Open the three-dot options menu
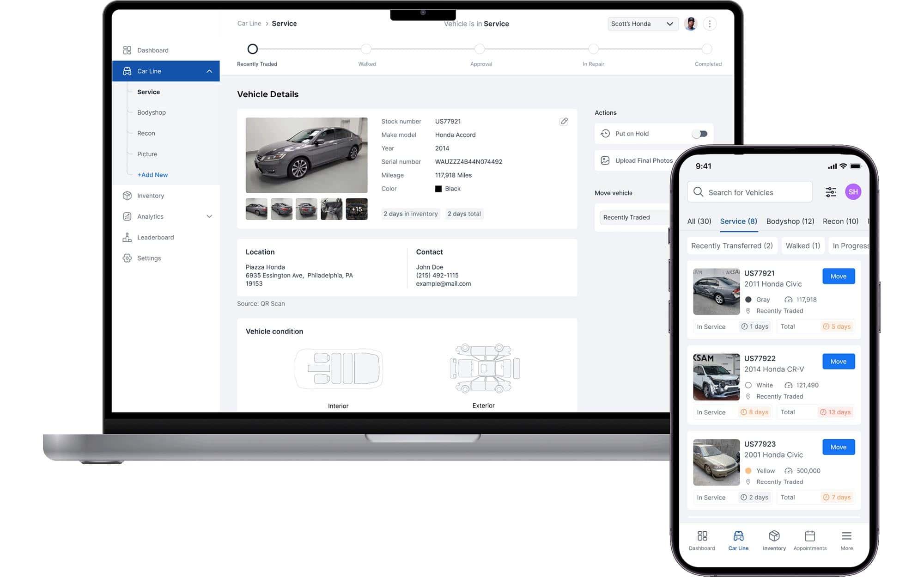Image resolution: width=924 pixels, height=578 pixels. point(710,24)
